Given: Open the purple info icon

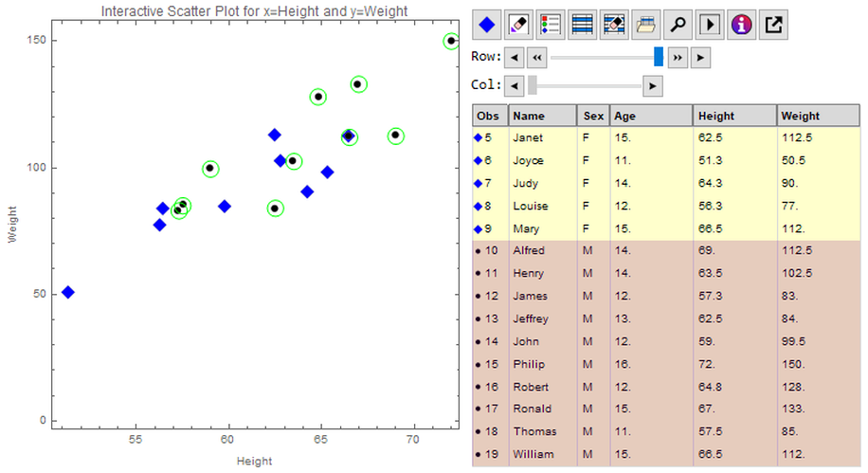Looking at the screenshot, I should point(741,25).
